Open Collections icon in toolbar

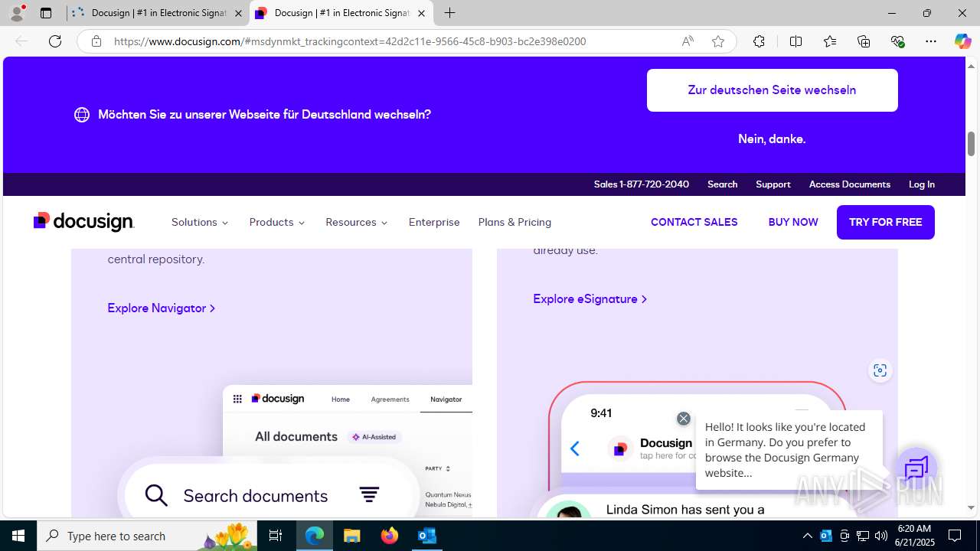click(864, 41)
